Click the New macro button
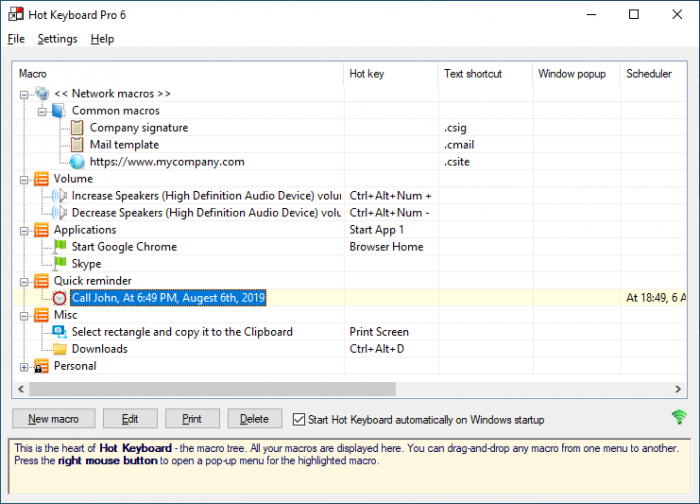The width and height of the screenshot is (700, 504). (54, 419)
